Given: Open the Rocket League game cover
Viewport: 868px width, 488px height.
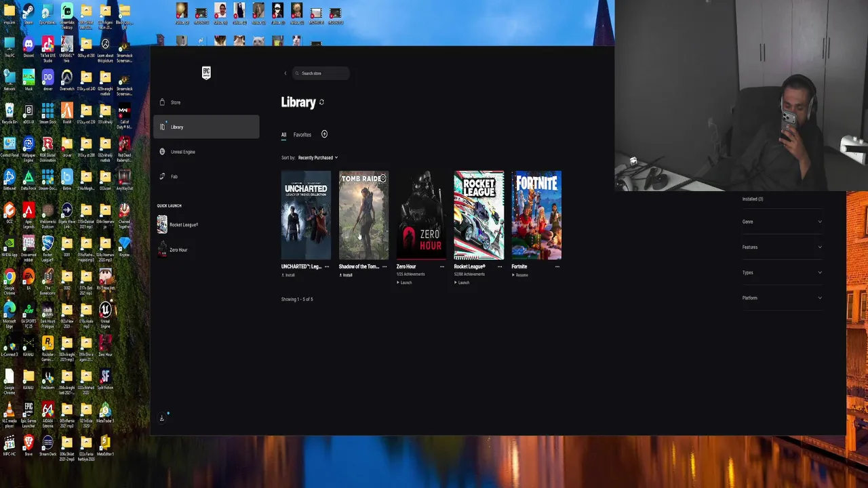Looking at the screenshot, I should coord(479,216).
